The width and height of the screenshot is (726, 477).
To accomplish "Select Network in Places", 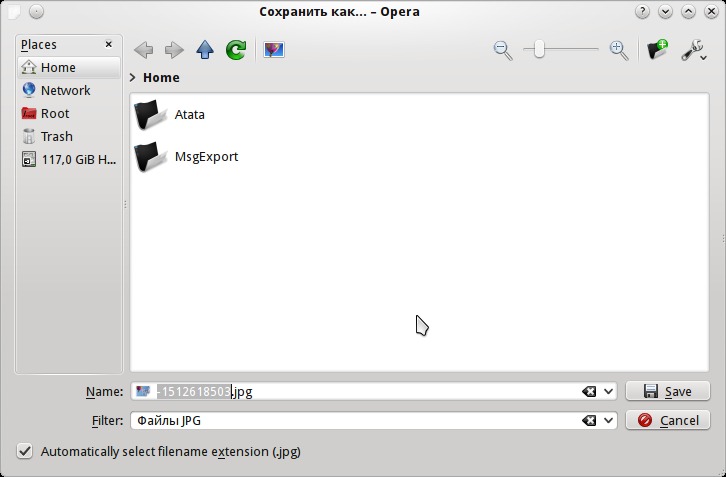I will [69, 90].
